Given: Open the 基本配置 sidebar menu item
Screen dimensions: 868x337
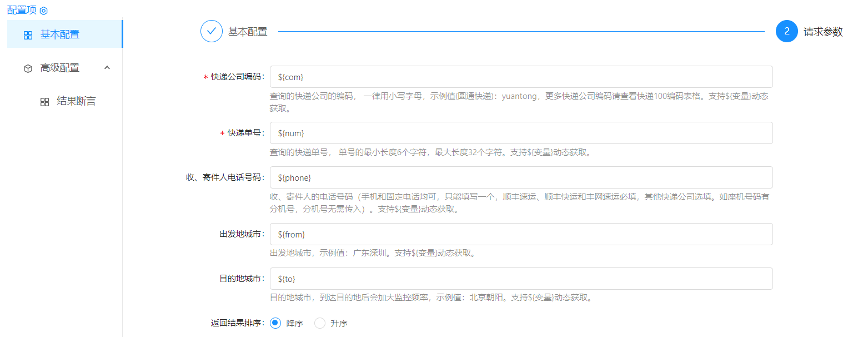Looking at the screenshot, I should (60, 34).
